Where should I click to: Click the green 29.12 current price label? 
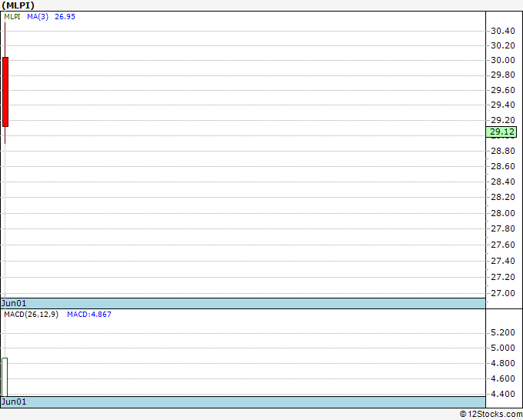[501, 132]
